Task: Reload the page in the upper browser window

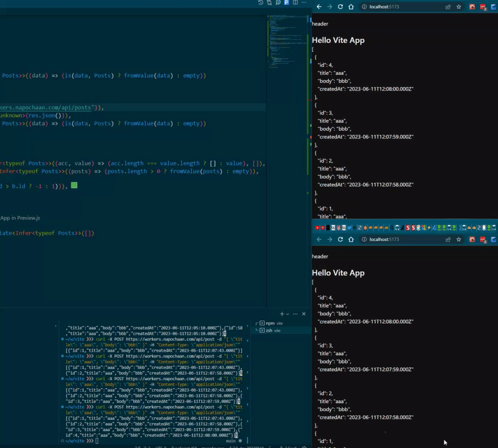Action: (341, 6)
